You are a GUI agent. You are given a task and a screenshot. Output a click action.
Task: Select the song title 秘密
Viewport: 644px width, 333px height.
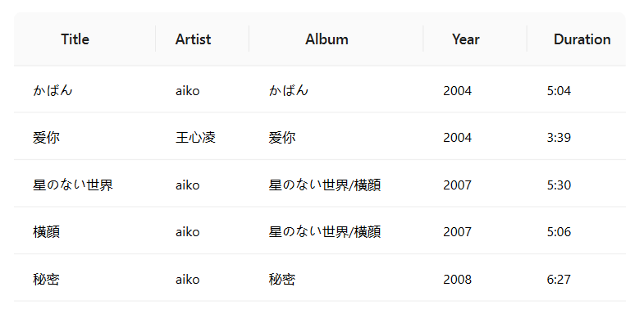point(46,279)
